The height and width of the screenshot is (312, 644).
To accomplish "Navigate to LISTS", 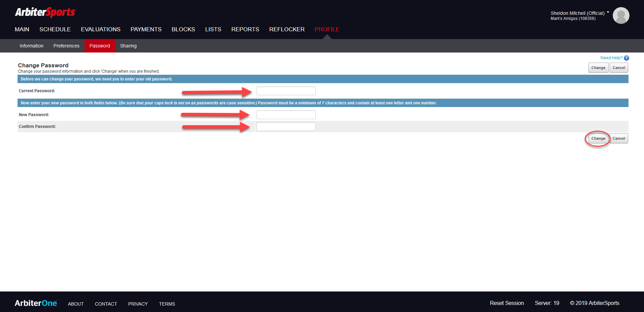I will [x=213, y=29].
